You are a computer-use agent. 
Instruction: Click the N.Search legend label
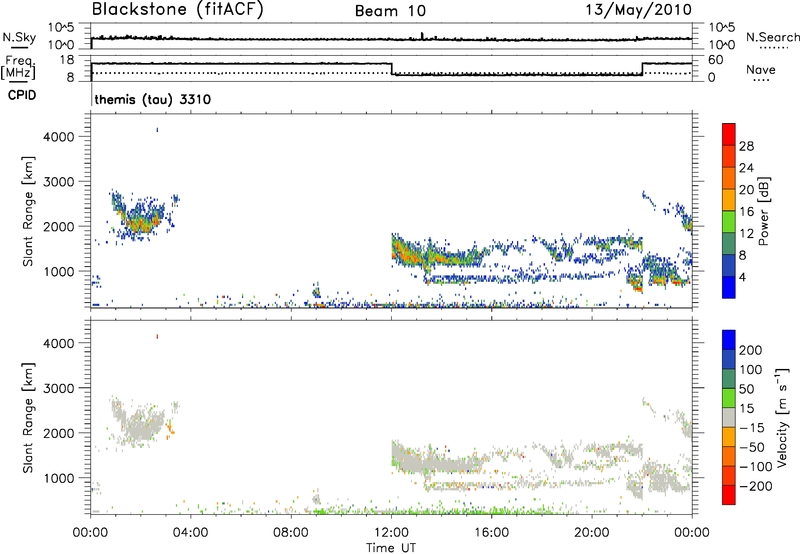pos(772,37)
